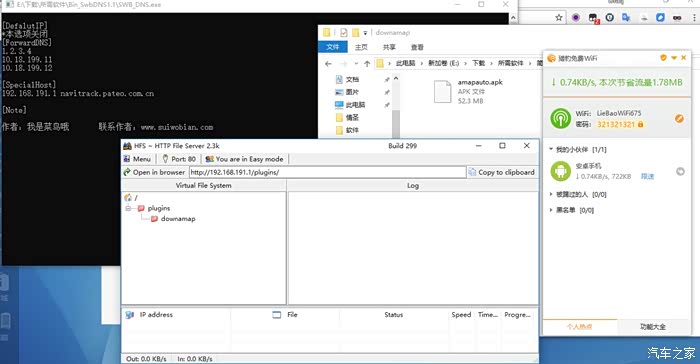Click the Progress column header in HFS

coord(517,315)
